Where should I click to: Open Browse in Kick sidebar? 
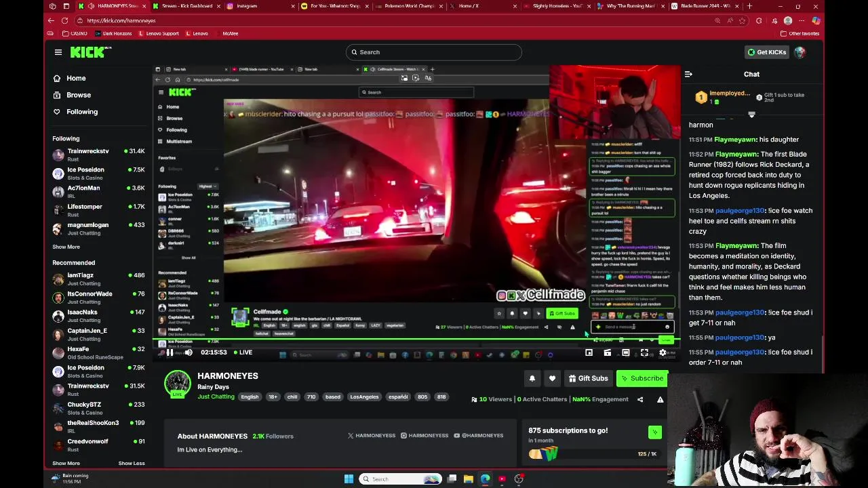pyautogui.click(x=79, y=95)
